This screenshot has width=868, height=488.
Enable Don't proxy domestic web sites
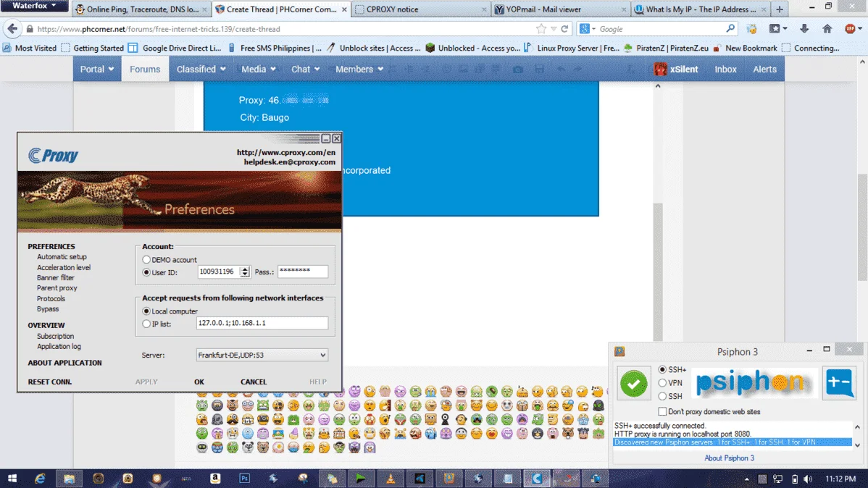662,412
